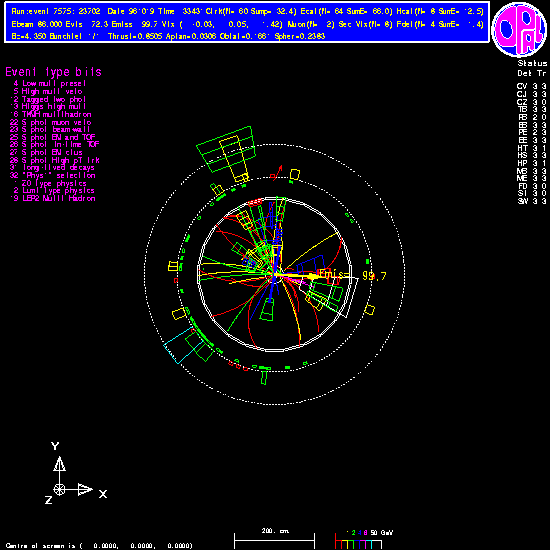
Task: Click the 'Event type bits' heading
Action: [53, 72]
